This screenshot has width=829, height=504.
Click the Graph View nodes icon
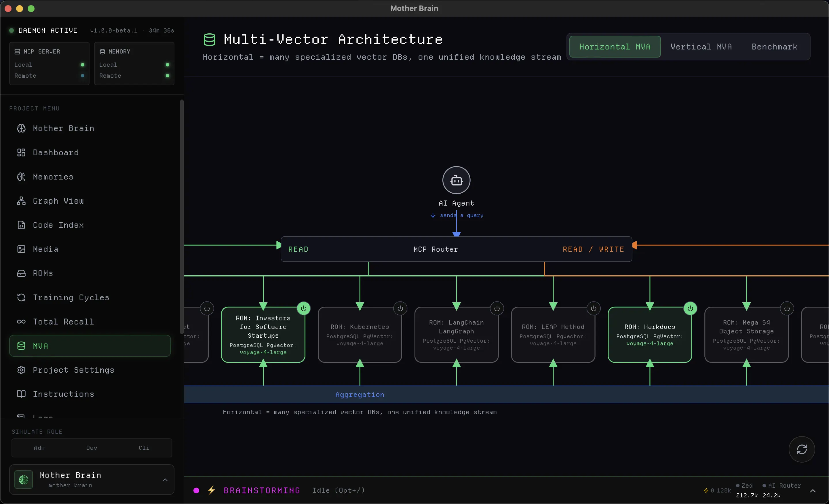[x=21, y=201]
